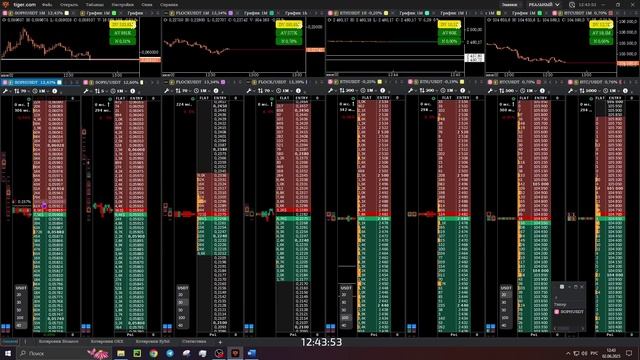Open the Файл menu
This screenshot has width=640, height=360.
click(x=47, y=5)
